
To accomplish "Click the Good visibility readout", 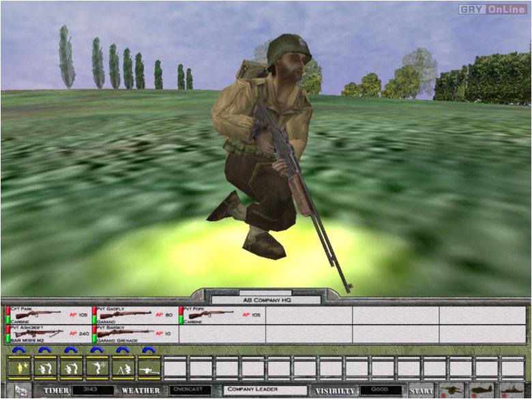I will 381,390.
